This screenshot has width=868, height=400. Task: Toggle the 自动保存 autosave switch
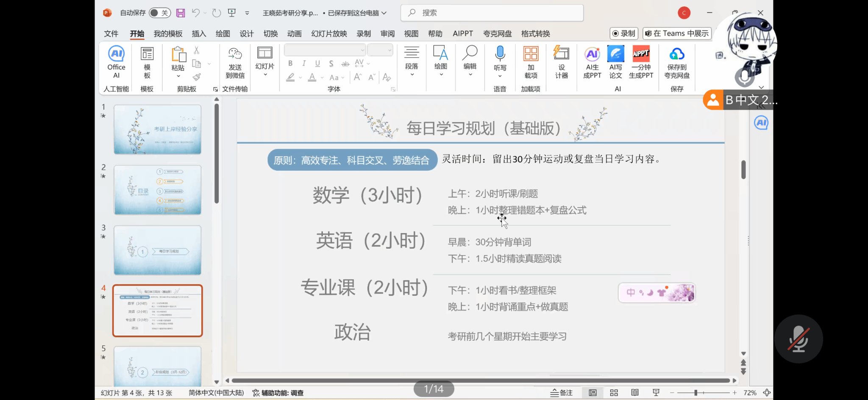(159, 13)
